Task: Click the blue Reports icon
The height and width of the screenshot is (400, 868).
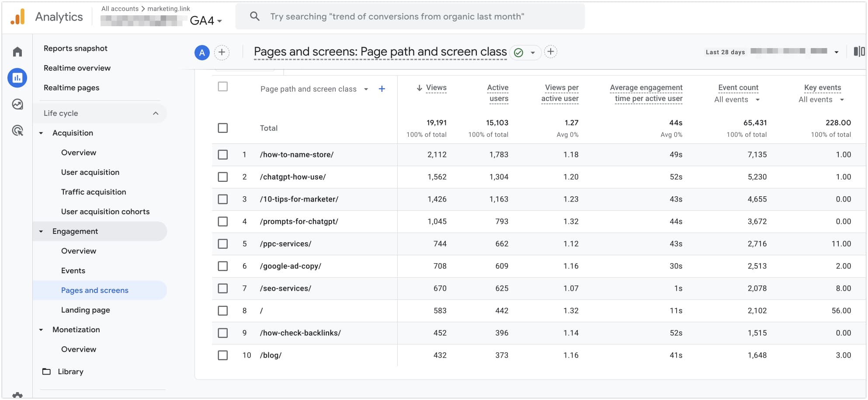Action: click(17, 78)
